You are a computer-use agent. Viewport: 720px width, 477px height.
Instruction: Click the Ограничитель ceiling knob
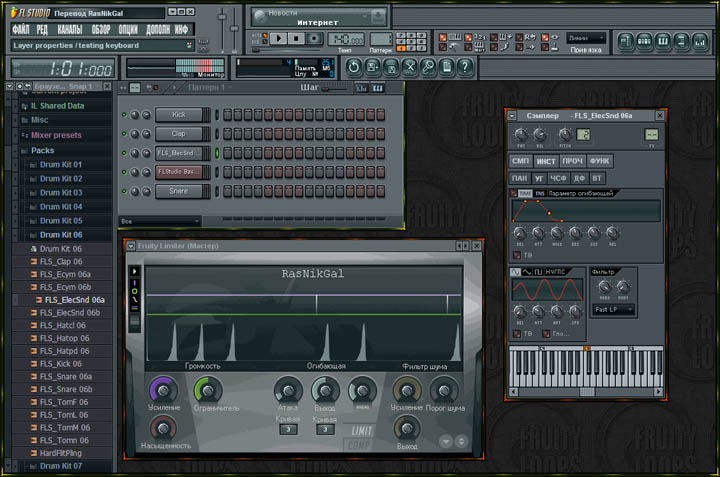click(x=208, y=391)
